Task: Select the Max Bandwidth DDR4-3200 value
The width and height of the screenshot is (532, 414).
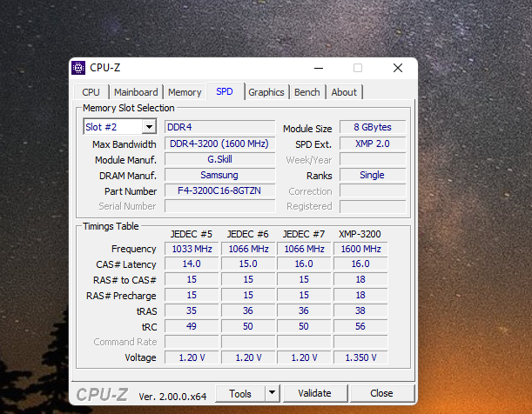Action: point(220,144)
